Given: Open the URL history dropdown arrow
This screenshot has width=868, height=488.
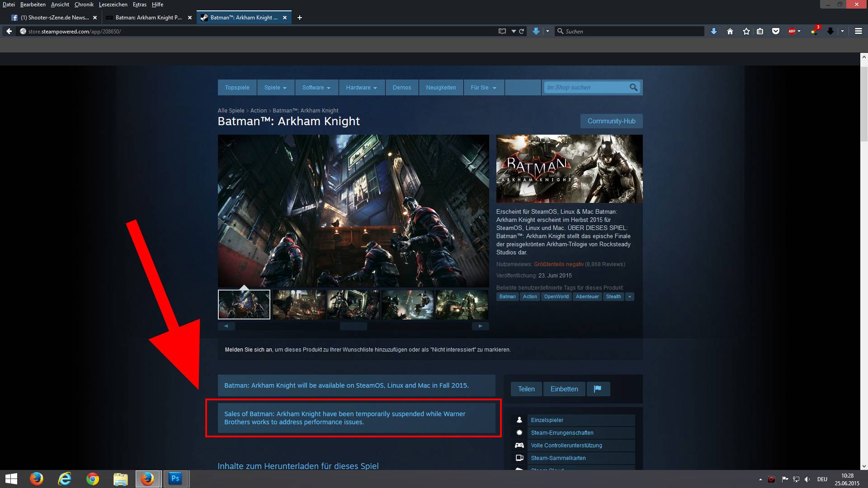Looking at the screenshot, I should [x=514, y=31].
